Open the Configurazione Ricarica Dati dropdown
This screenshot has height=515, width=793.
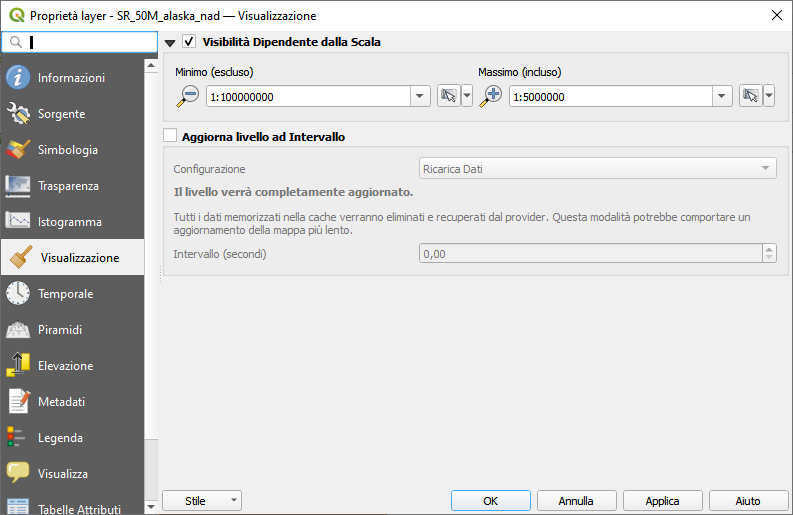(597, 168)
